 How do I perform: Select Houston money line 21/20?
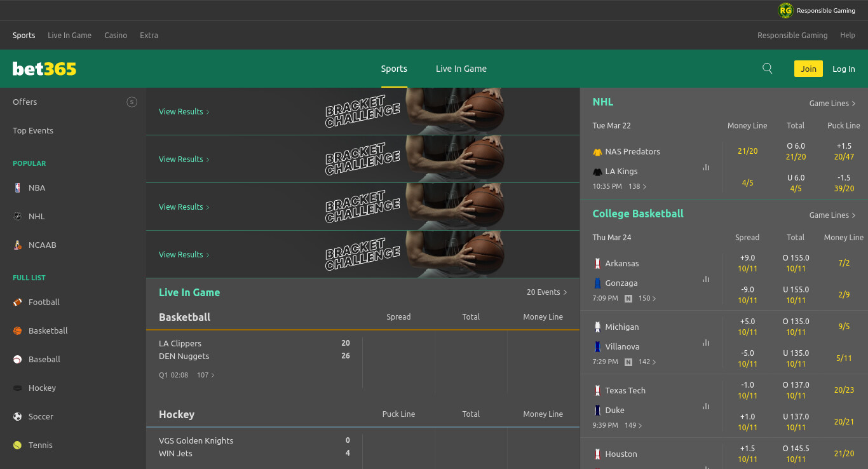point(844,454)
